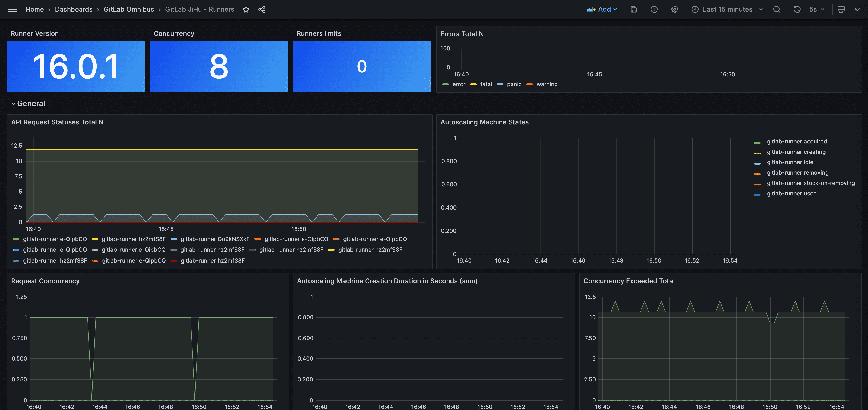868x410 pixels.
Task: Star this dashboard as favorite
Action: click(246, 10)
